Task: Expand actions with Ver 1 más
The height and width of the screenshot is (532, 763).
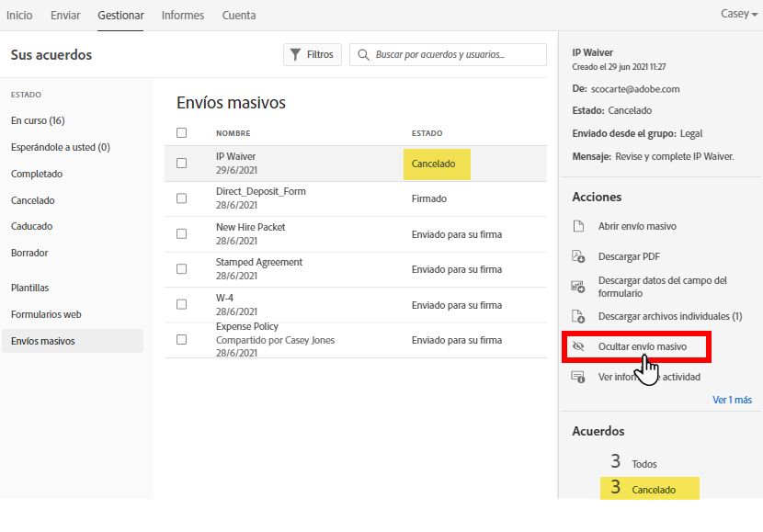Action: click(732, 400)
